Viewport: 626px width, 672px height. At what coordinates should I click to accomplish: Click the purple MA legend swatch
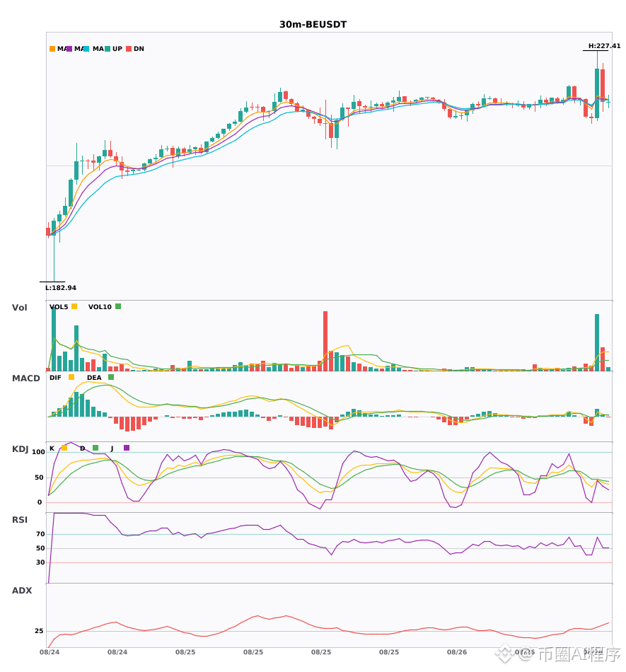tap(69, 49)
